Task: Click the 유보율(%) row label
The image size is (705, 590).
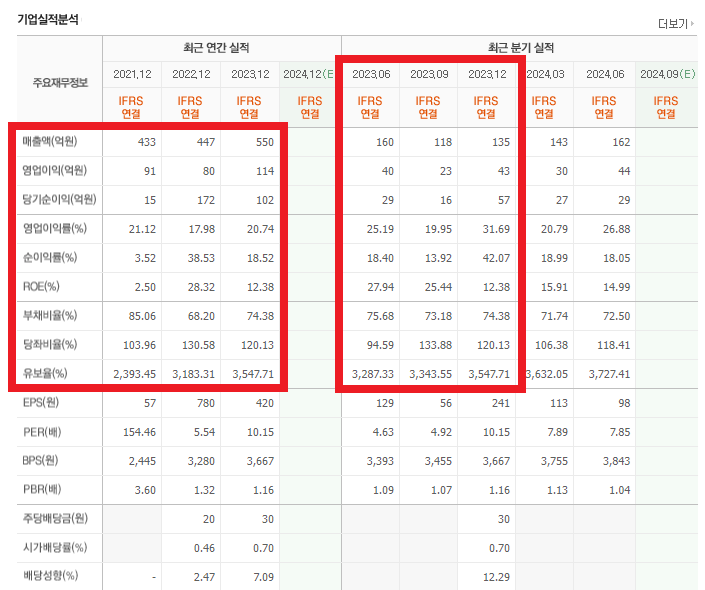Action: [45, 373]
